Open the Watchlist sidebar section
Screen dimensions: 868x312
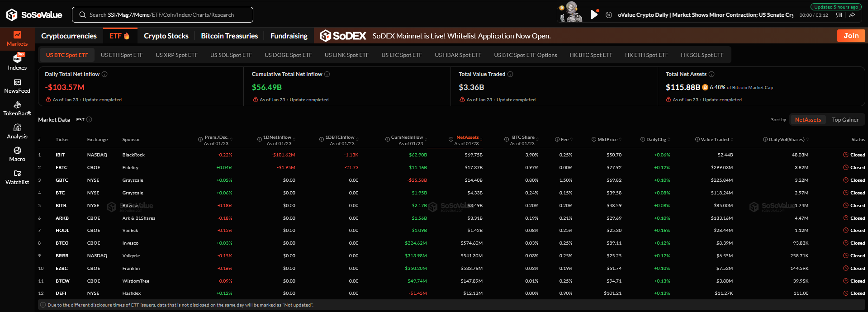point(17,177)
